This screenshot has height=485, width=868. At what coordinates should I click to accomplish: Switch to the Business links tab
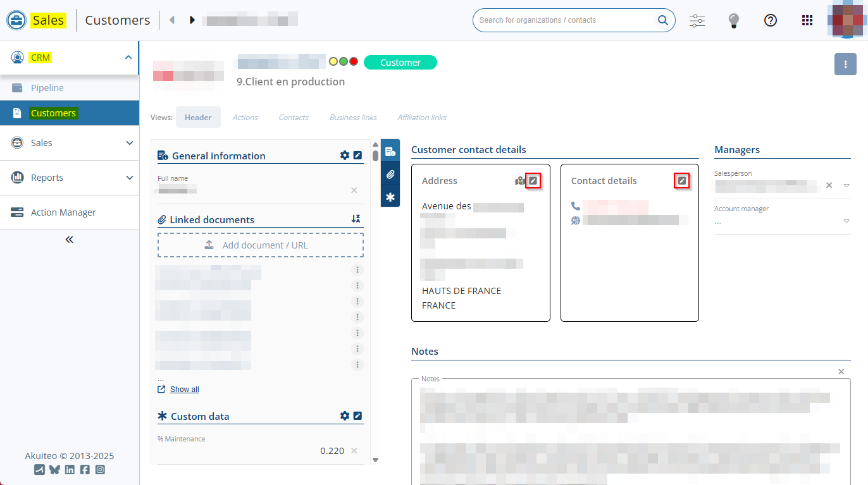pos(353,118)
